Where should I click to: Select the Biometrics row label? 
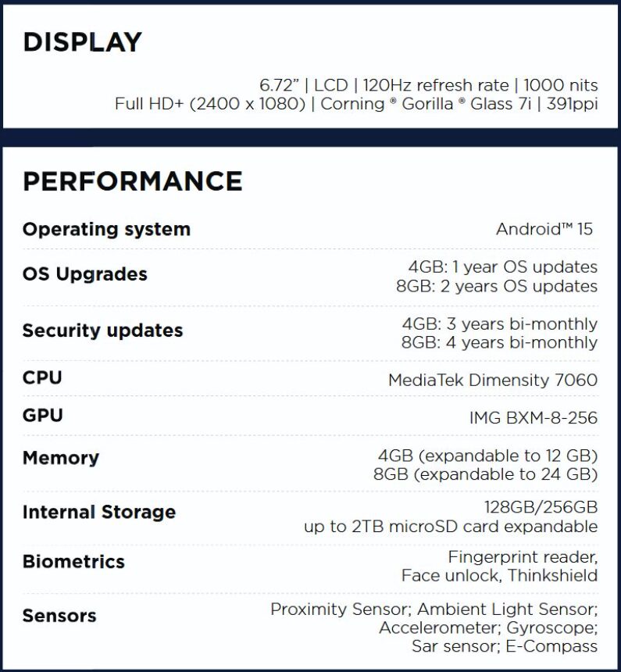pos(73,562)
